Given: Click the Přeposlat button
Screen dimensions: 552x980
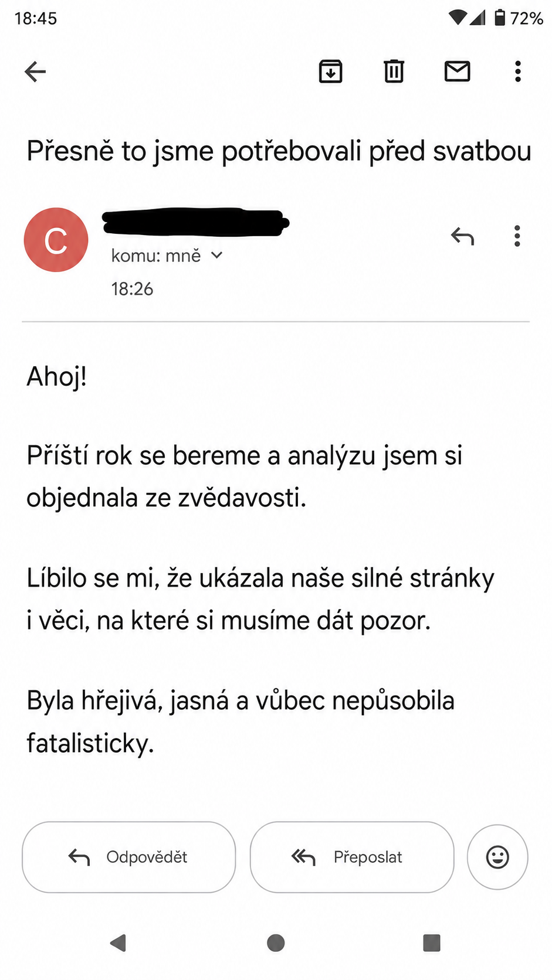Looking at the screenshot, I should tap(352, 857).
